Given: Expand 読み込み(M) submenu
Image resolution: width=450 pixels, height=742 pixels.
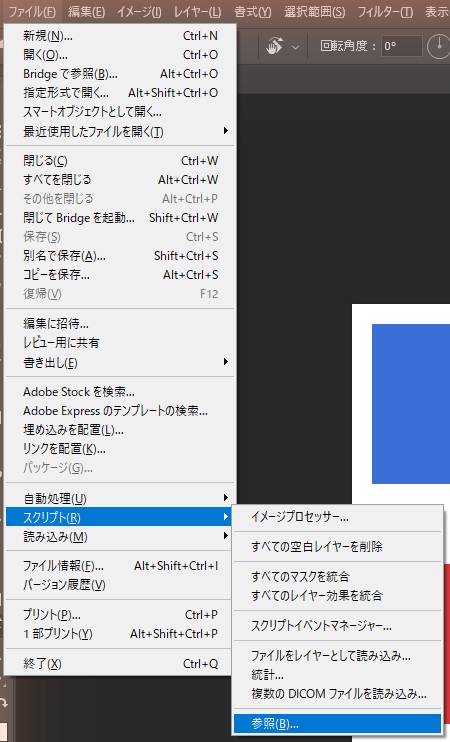Looking at the screenshot, I should pos(120,536).
